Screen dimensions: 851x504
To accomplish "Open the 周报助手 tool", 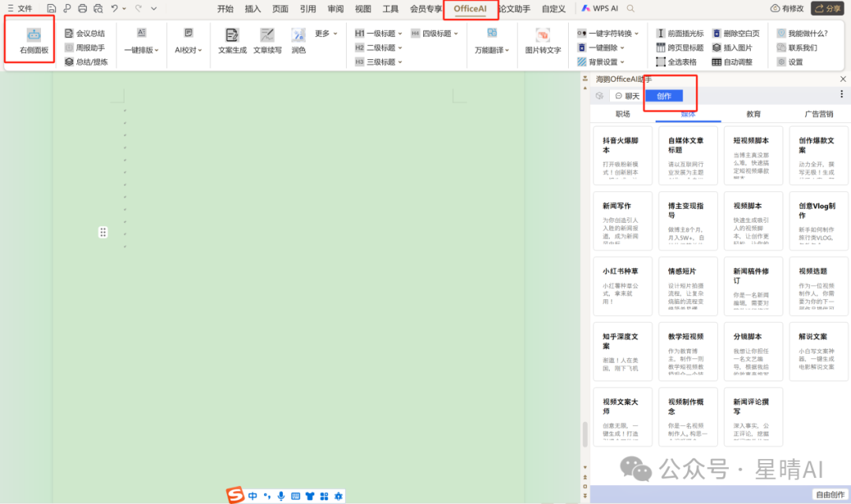I will click(x=84, y=48).
